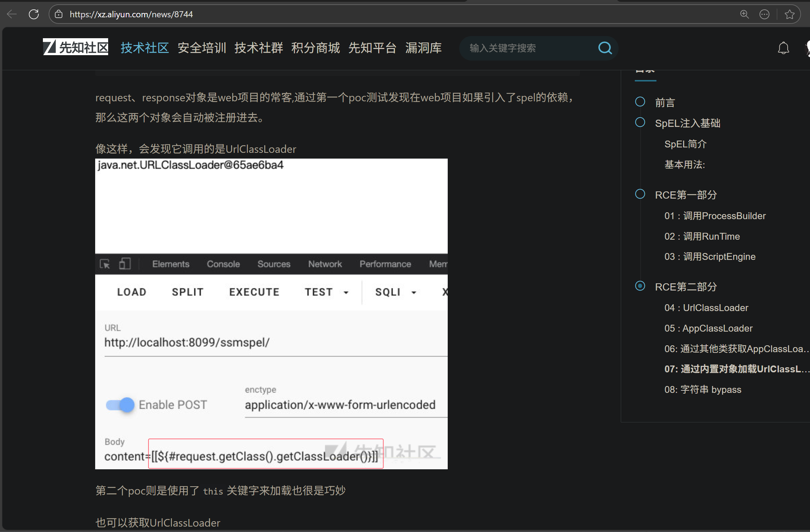This screenshot has height=532, width=810.
Task: Click the search magnifier icon
Action: coord(605,48)
